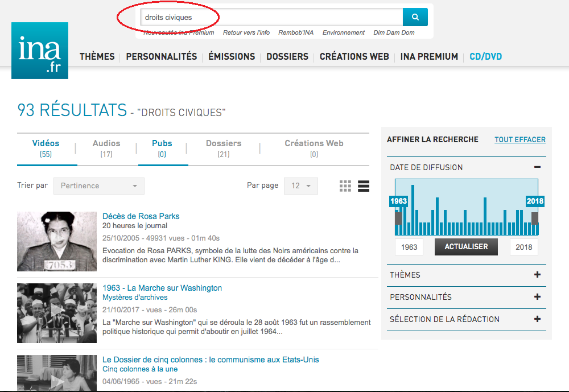Click the Tout effacer link
569x392 pixels.
(520, 140)
